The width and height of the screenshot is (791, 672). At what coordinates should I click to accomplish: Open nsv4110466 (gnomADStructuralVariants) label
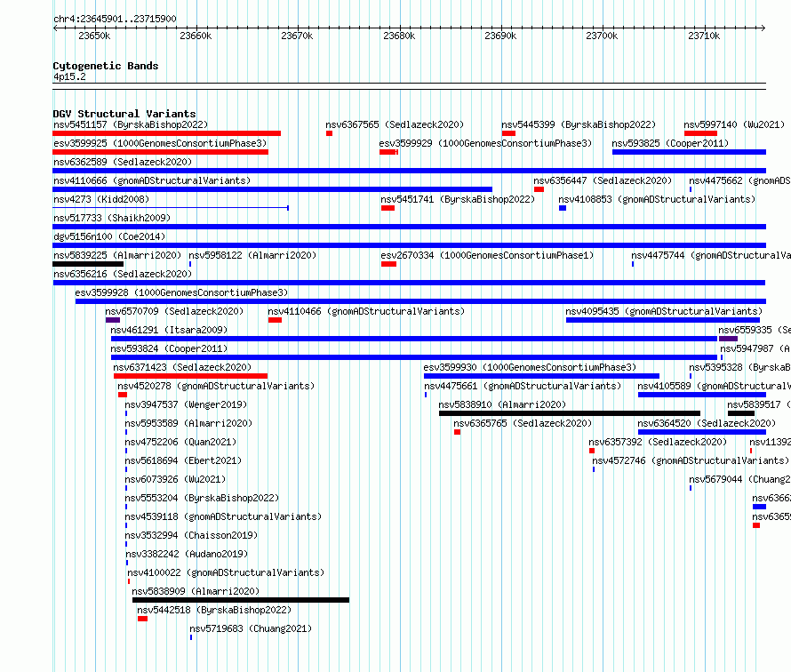[x=366, y=311]
